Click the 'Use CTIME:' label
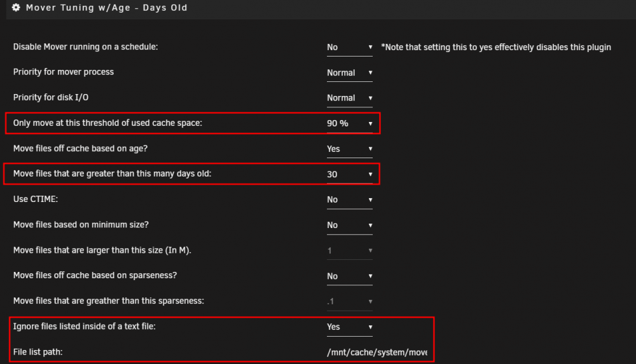This screenshot has width=636, height=364. [36, 199]
